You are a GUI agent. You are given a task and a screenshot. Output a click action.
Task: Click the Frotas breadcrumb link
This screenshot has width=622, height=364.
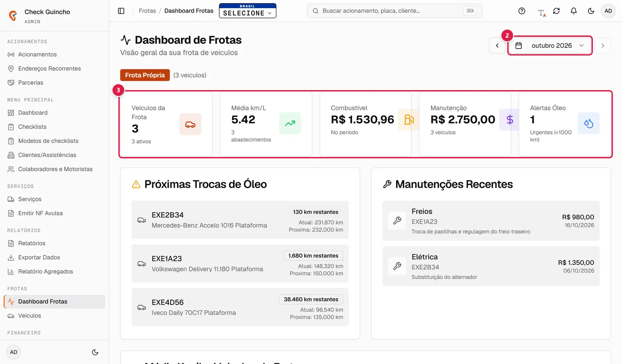click(x=147, y=11)
